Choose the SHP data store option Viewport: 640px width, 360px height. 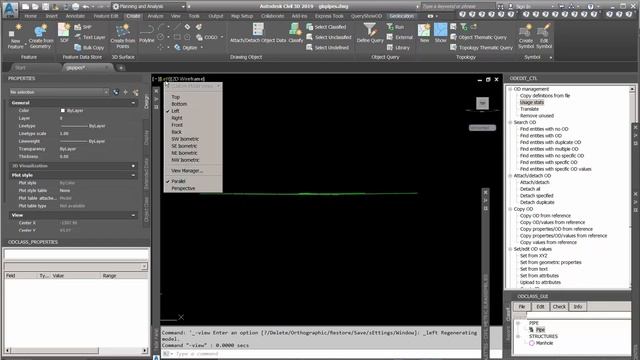click(x=83, y=27)
